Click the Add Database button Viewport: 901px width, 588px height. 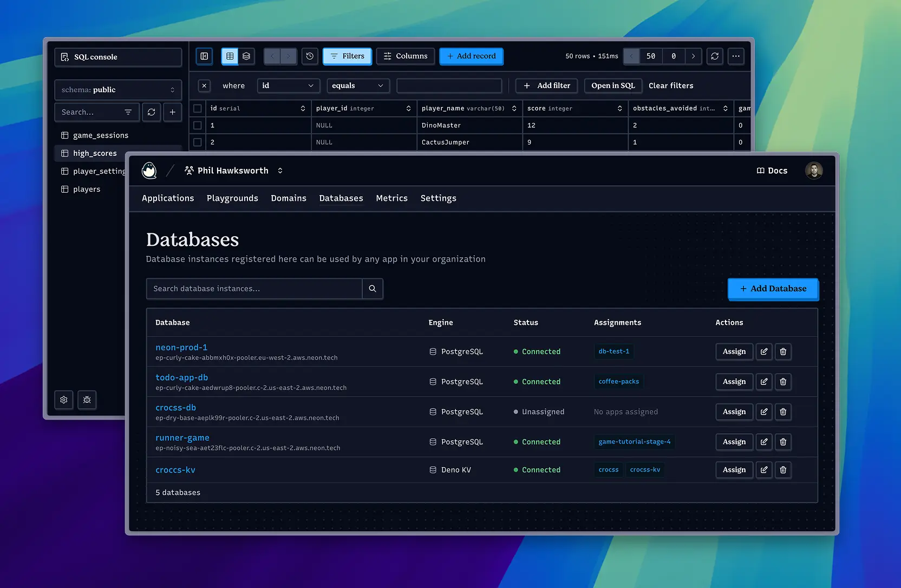pos(773,289)
